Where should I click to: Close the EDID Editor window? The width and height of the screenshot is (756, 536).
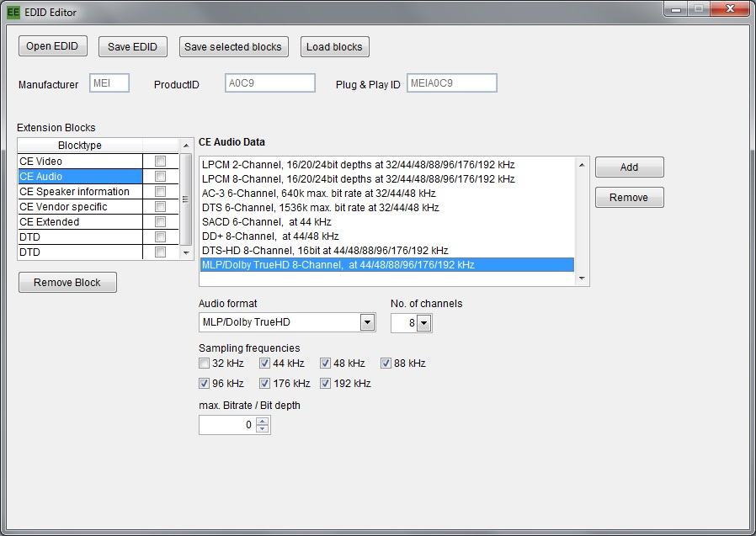(730, 9)
